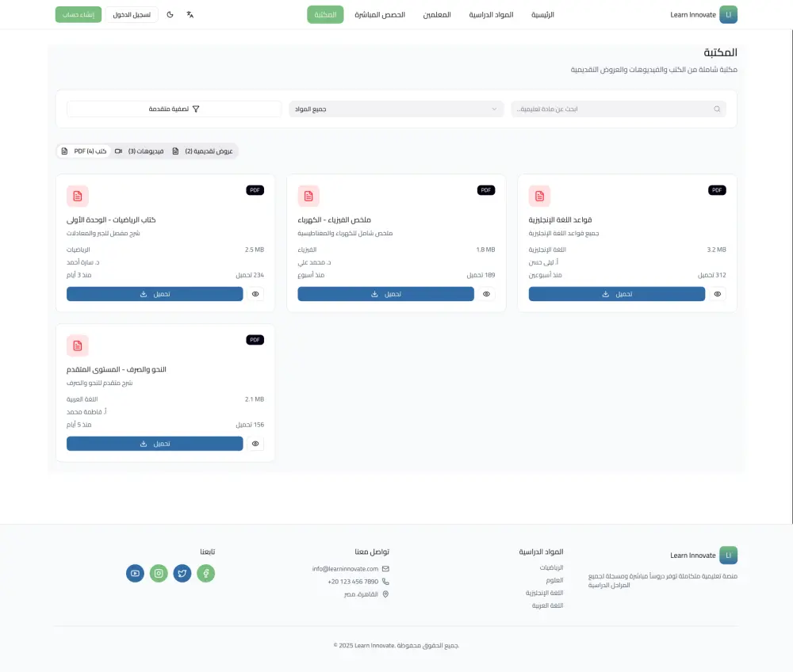
Task: Open Instagram via the footer social icon
Action: [x=159, y=573]
